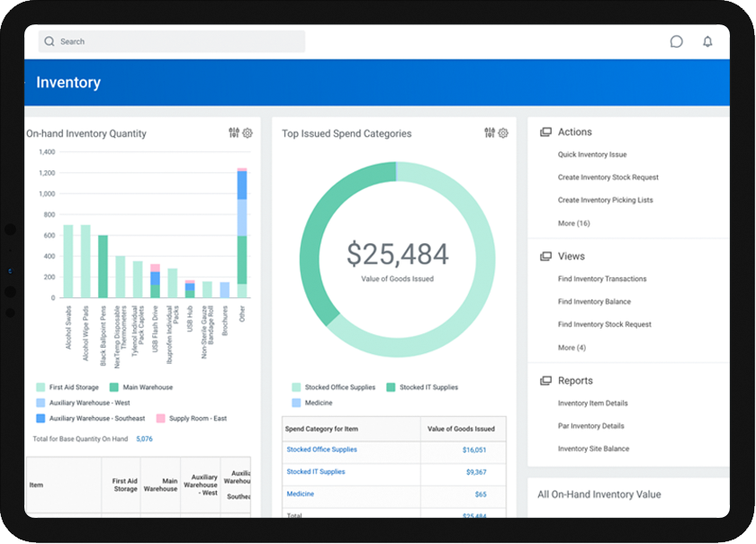Toggle the Medicine legend item

point(297,403)
